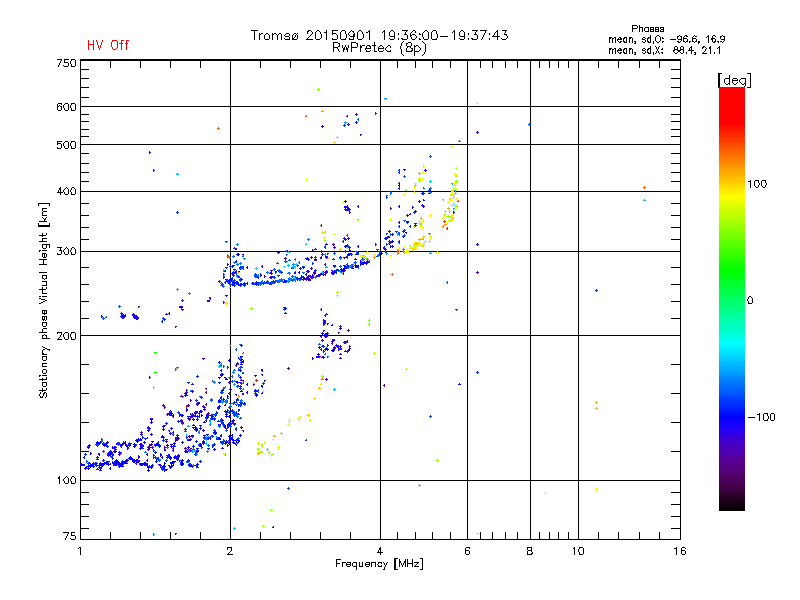800x600 pixels.
Task: Click 'Stationary phase Virtual Height [km]' axis label
Action: [x=43, y=300]
